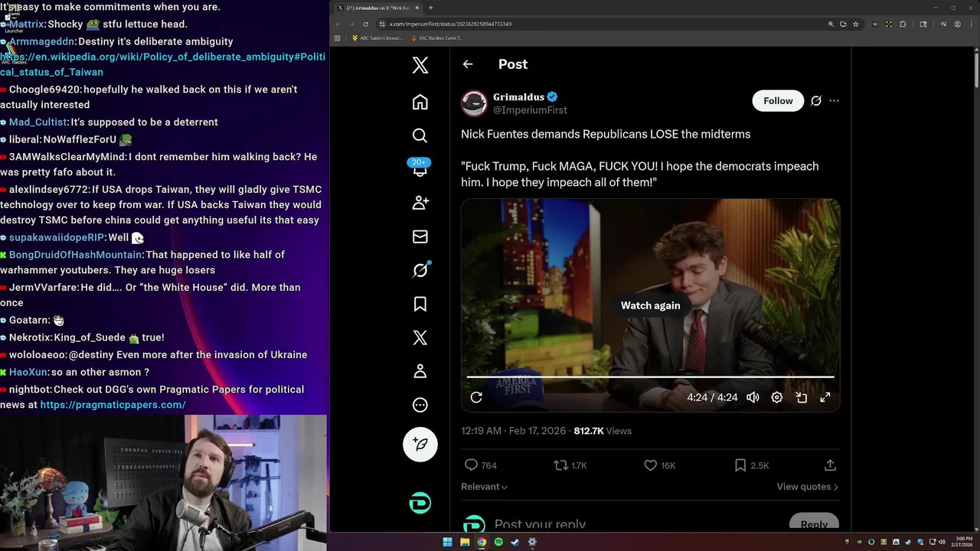980x551 pixels.
Task: Open More circle ellipsis in sidebar
Action: [420, 405]
